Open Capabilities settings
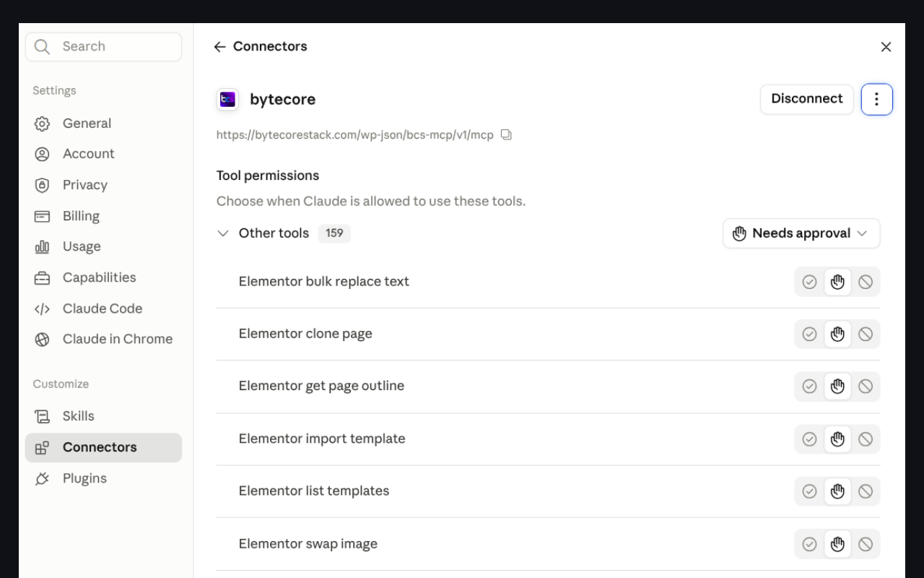Image resolution: width=924 pixels, height=578 pixels. [103, 277]
